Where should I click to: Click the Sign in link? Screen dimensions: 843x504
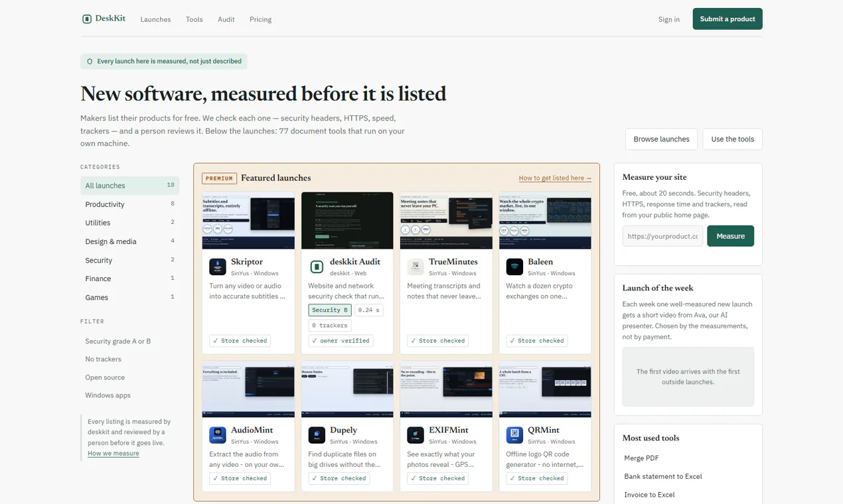click(669, 19)
